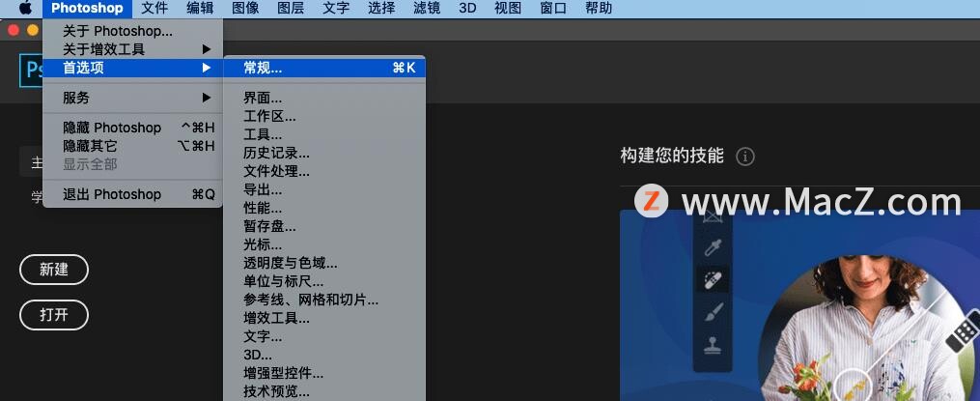The height and width of the screenshot is (401, 980).
Task: Expand the 首选项 submenu
Action: [x=132, y=68]
